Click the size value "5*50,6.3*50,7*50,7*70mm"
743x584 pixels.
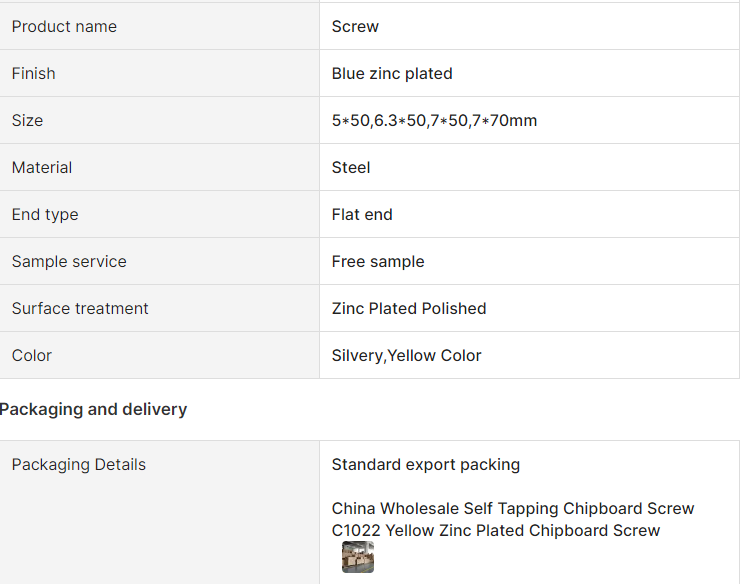pyautogui.click(x=434, y=121)
